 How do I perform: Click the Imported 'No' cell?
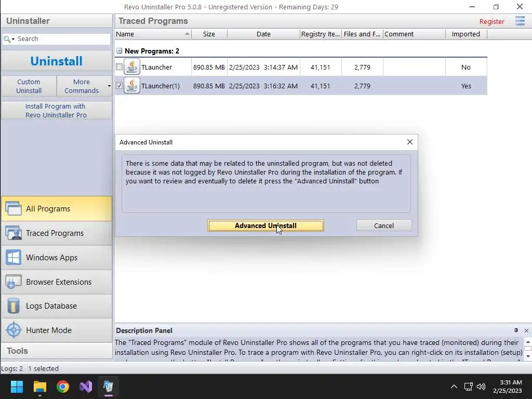click(466, 67)
